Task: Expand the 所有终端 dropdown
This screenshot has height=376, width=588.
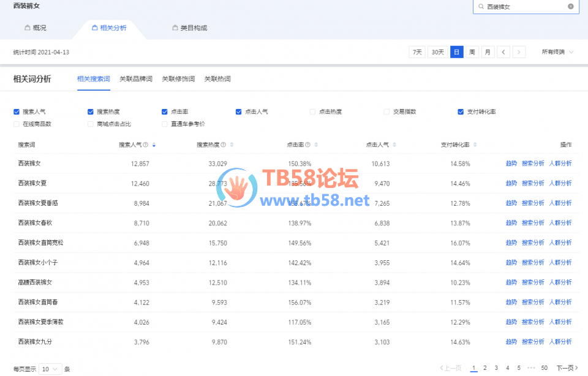Action: (x=557, y=52)
